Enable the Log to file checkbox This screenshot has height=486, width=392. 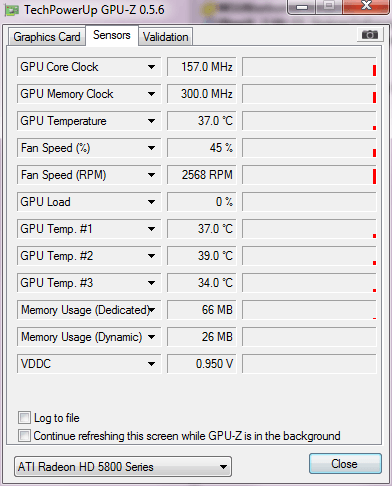[24, 418]
